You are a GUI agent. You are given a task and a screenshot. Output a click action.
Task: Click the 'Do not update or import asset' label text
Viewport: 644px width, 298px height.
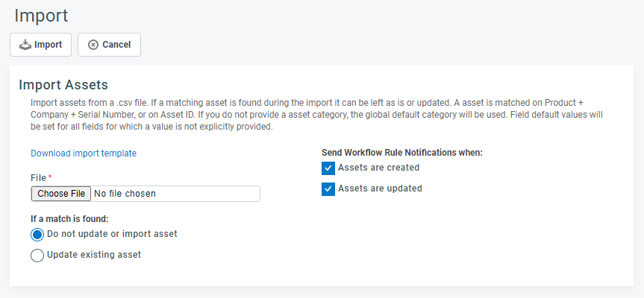click(112, 234)
